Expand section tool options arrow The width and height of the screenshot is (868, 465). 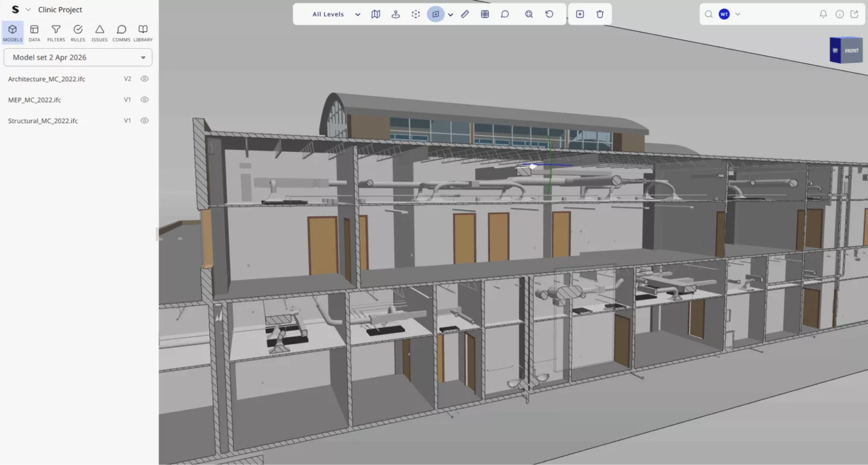click(450, 14)
